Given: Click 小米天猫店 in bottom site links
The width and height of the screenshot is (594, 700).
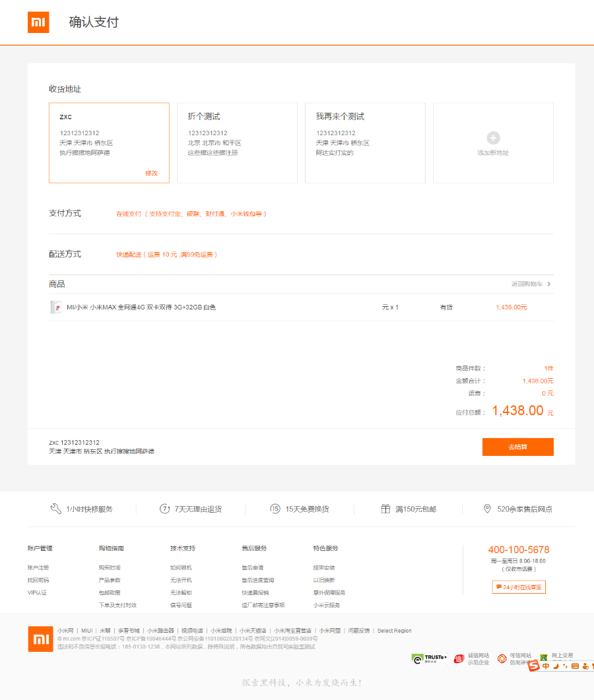Looking at the screenshot, I should point(253,631).
